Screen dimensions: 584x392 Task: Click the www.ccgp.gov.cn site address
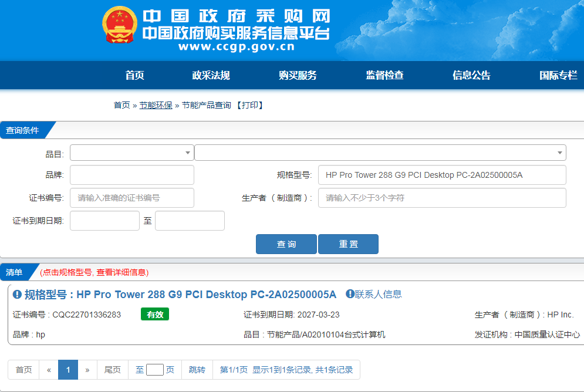click(x=237, y=47)
